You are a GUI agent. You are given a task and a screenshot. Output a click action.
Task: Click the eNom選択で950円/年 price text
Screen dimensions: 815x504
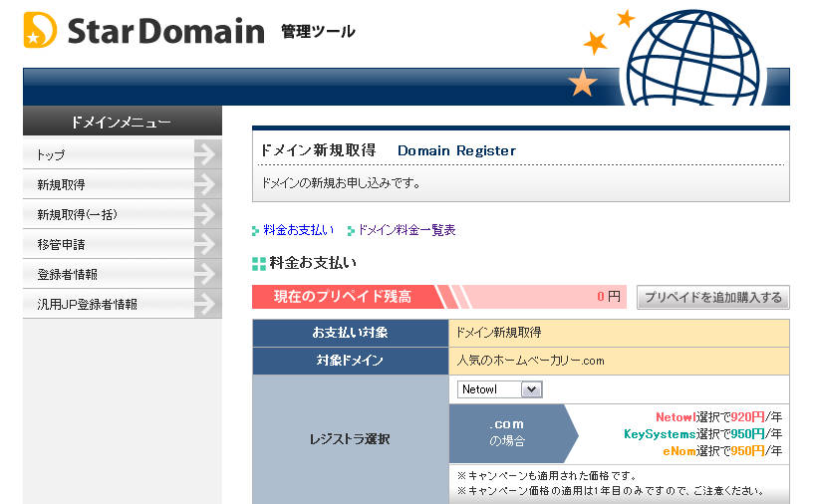[722, 451]
